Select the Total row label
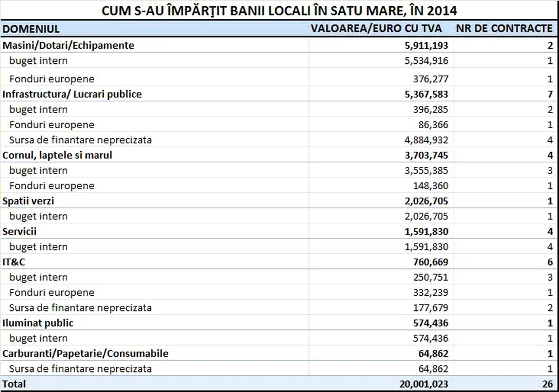Image resolution: width=559 pixels, height=392 pixels. (14, 384)
